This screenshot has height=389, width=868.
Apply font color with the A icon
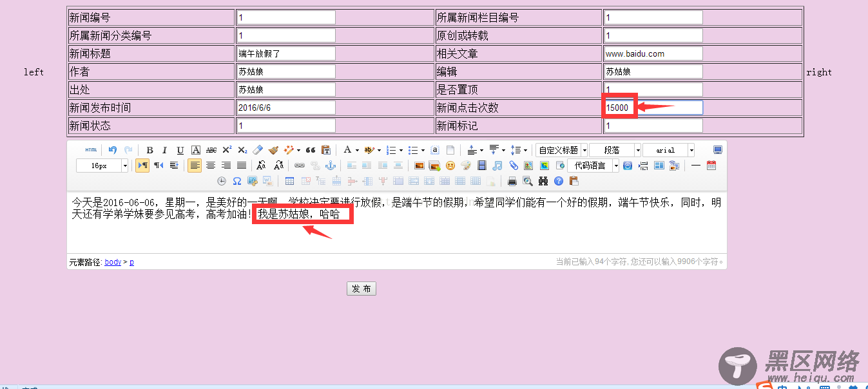pos(347,150)
